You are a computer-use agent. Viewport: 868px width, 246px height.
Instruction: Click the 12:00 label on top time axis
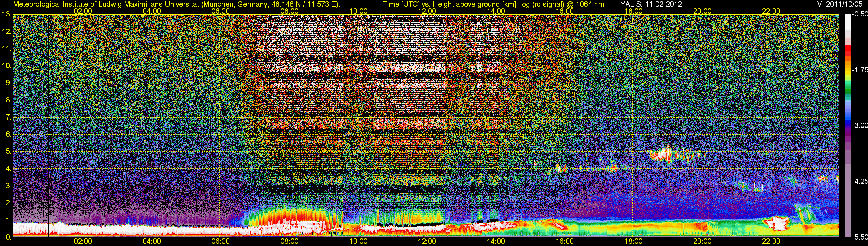tap(427, 11)
